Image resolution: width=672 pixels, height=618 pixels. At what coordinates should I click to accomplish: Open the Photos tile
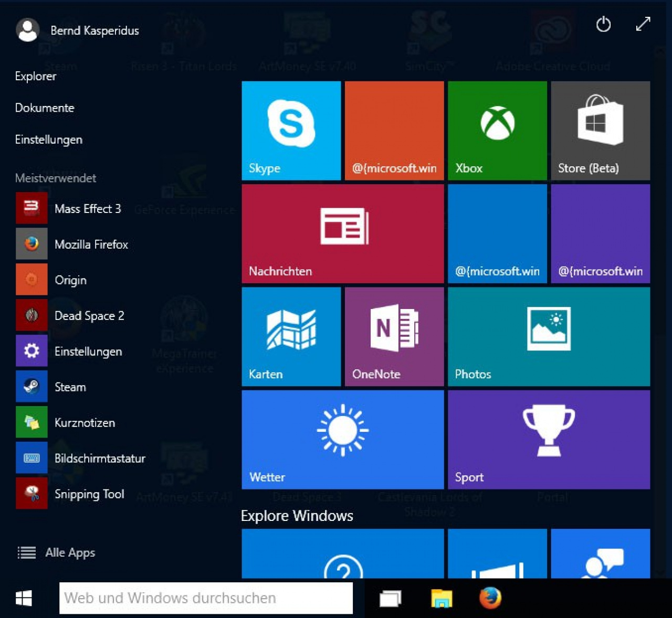point(549,337)
